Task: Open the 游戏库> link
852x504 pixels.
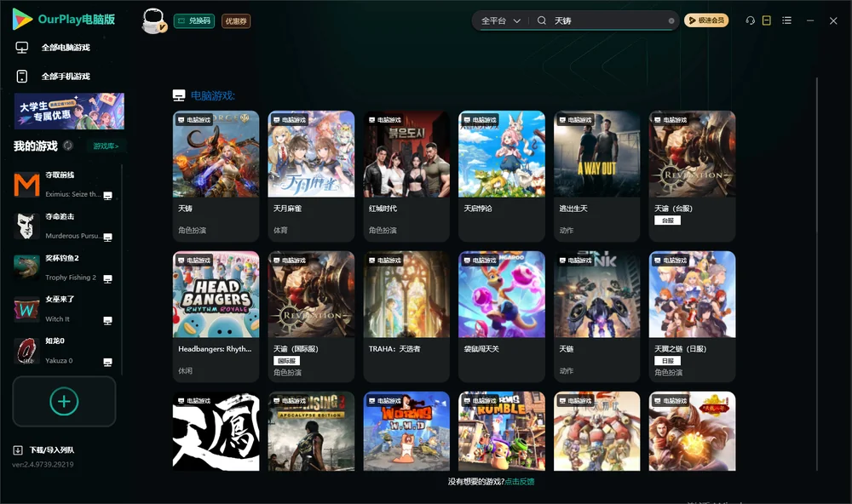Action: 106,146
